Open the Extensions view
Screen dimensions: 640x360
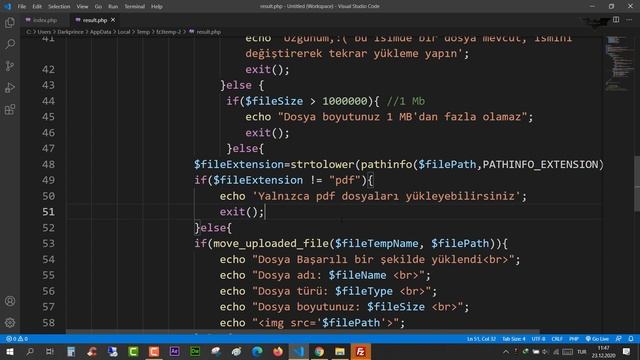point(10,109)
